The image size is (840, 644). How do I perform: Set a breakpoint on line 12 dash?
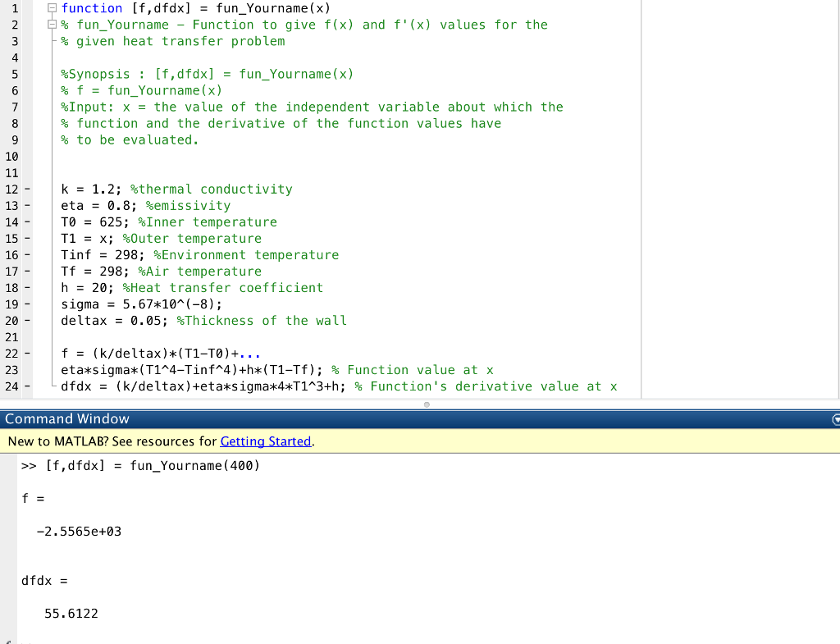click(27, 190)
